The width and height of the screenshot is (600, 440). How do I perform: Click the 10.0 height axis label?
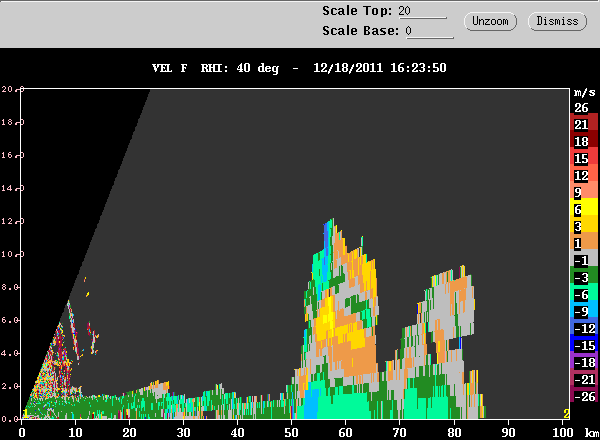point(10,254)
